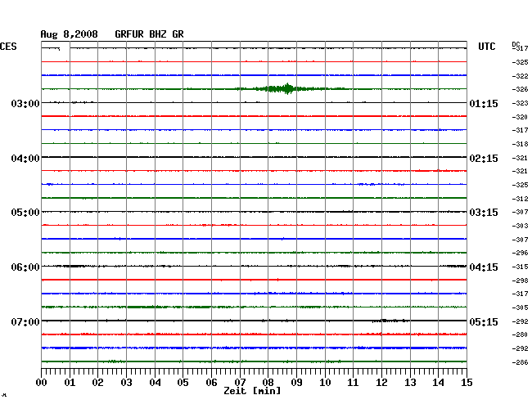Click the DC offset value -323
Image resolution: width=532 pixels, height=404 pixels.
pos(520,103)
